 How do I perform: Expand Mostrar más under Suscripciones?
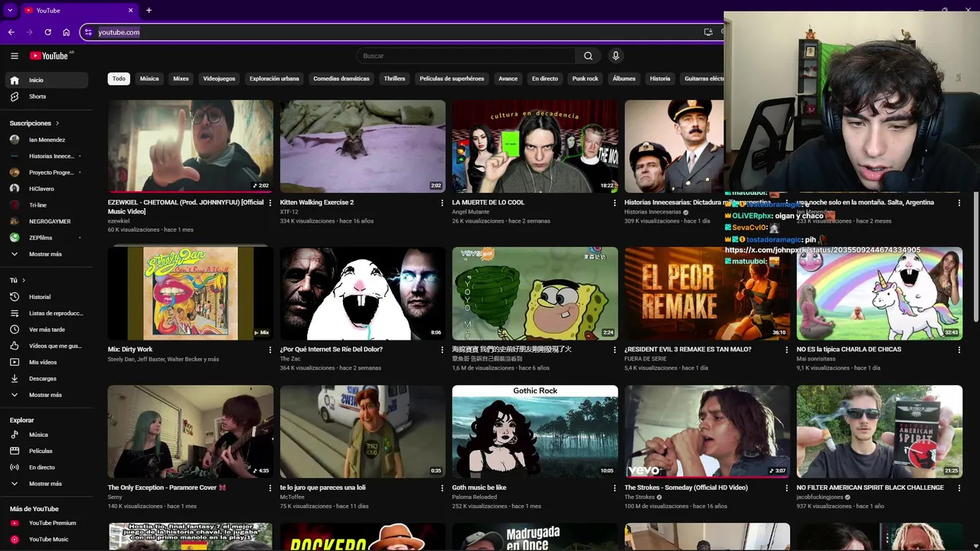coord(47,254)
